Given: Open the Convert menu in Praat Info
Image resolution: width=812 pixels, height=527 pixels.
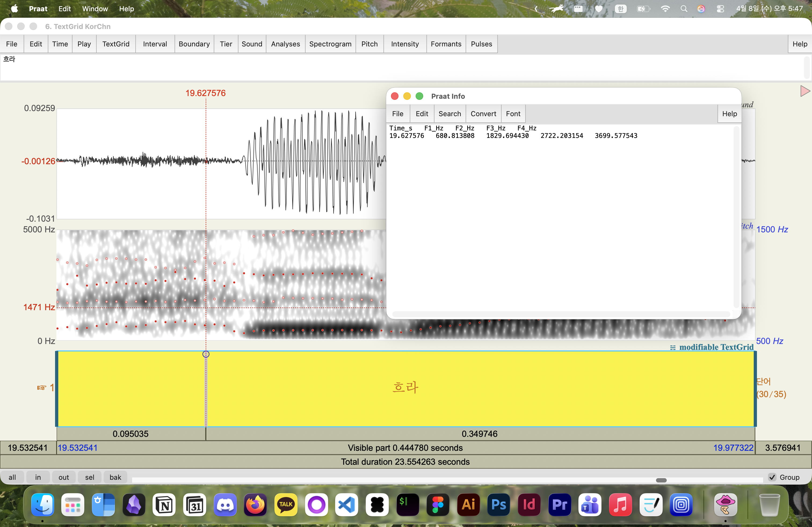Looking at the screenshot, I should [483, 114].
